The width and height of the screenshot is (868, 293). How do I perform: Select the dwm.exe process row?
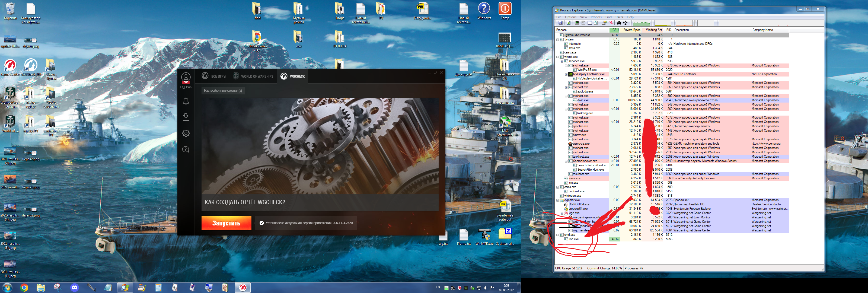coord(672,100)
